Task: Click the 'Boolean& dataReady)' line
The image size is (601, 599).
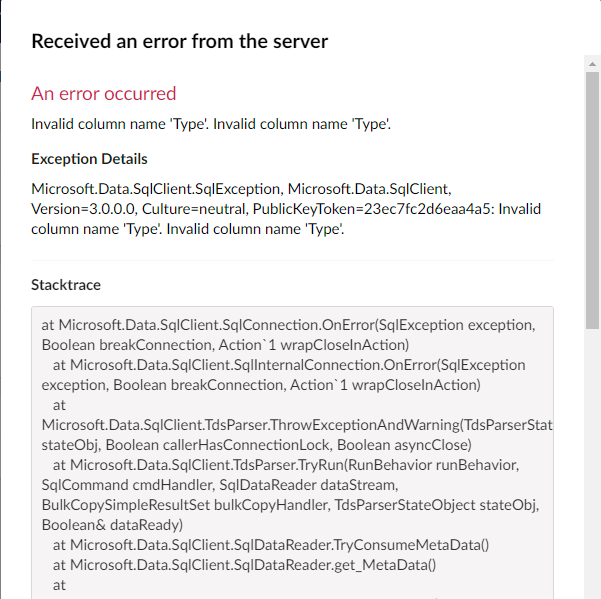Action: coord(112,525)
